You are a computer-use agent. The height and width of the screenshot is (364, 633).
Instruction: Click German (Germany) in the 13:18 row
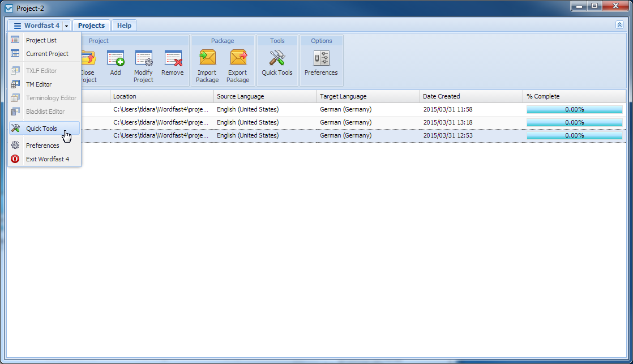(345, 122)
